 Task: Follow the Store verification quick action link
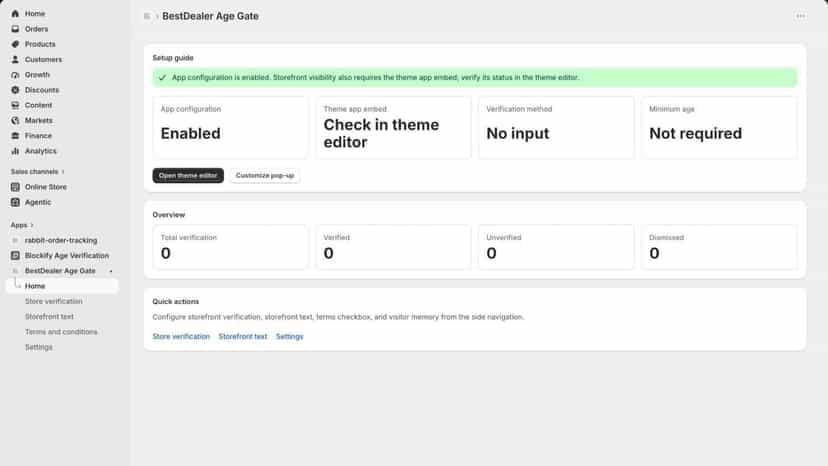(x=181, y=337)
